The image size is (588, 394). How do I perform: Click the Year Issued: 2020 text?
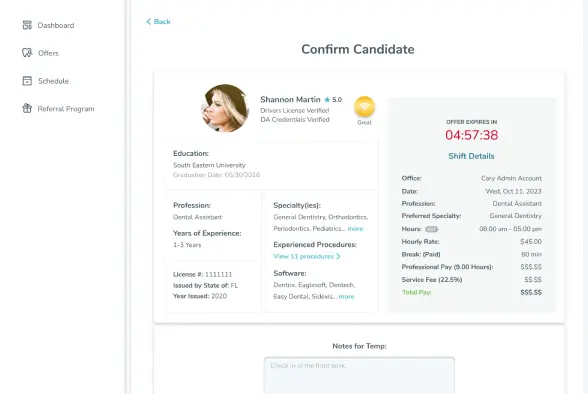click(x=200, y=296)
